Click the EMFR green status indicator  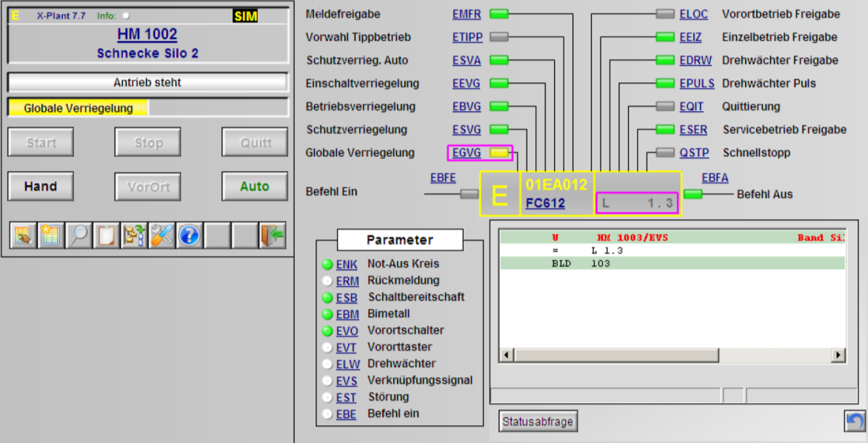[x=499, y=14]
